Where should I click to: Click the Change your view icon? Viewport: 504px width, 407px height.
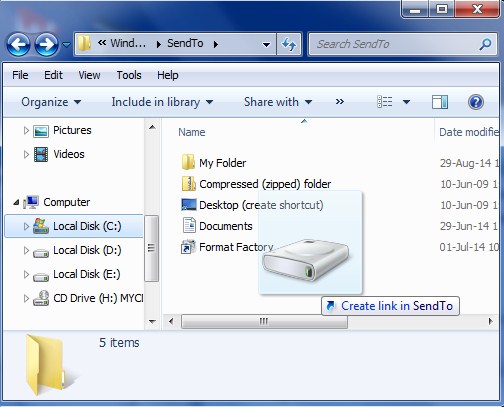385,102
